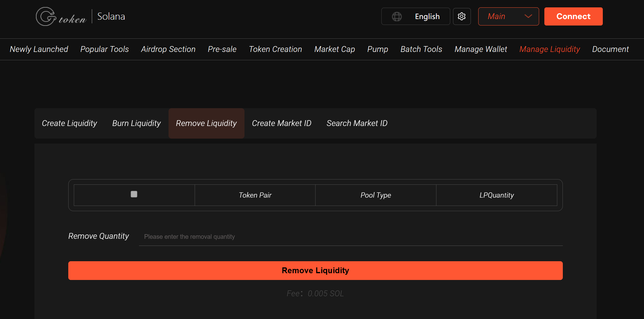The image size is (644, 319).
Task: Open the settings gear icon
Action: 462,16
